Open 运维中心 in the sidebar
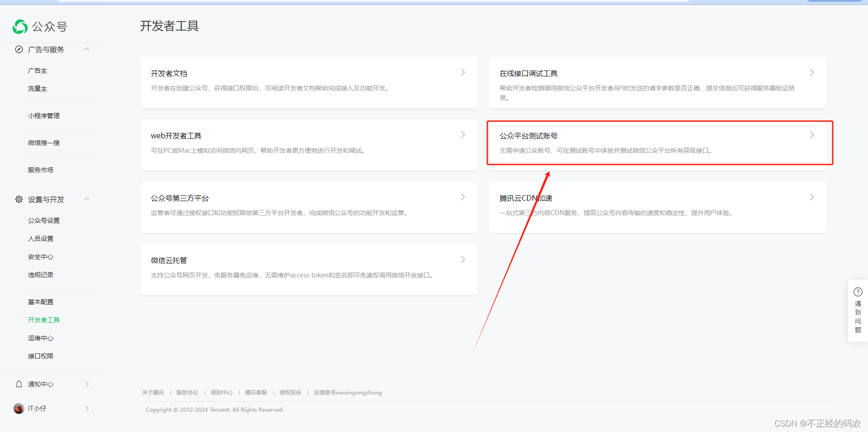Image resolution: width=868 pixels, height=432 pixels. coord(41,338)
